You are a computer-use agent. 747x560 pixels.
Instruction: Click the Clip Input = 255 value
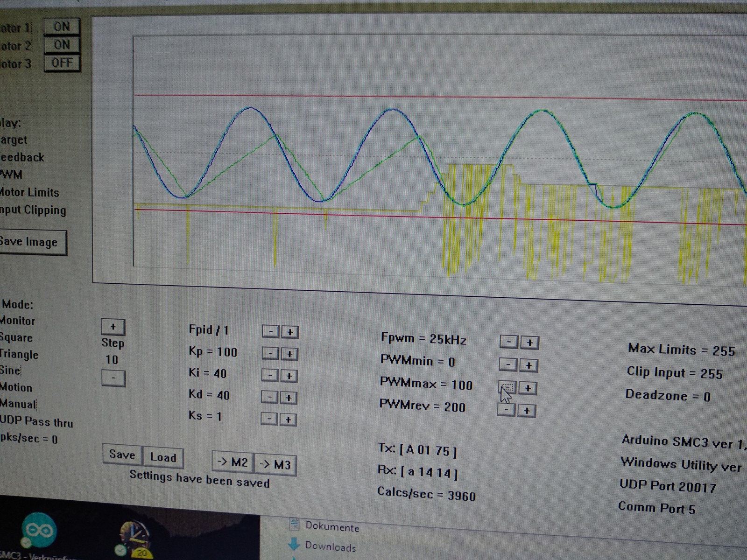click(x=675, y=373)
